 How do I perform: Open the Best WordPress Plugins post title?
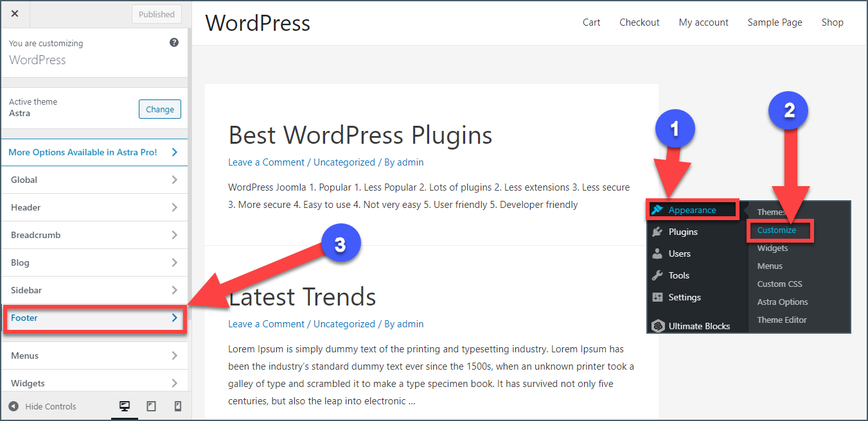360,135
